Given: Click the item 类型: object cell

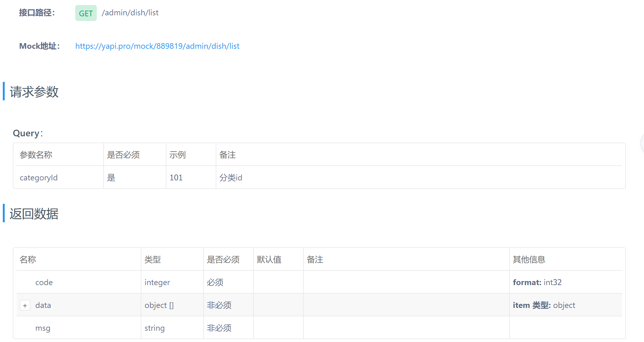Looking at the screenshot, I should click(x=543, y=305).
